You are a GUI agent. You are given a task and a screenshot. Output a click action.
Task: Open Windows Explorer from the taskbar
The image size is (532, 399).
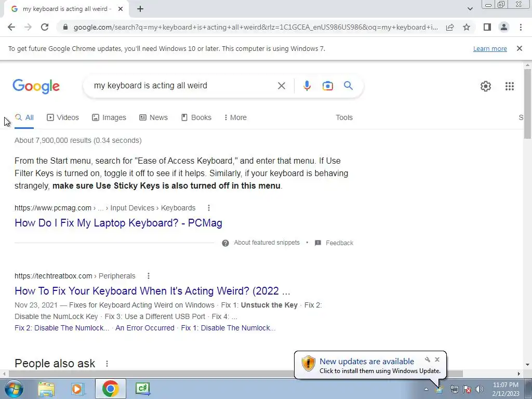tap(46, 389)
